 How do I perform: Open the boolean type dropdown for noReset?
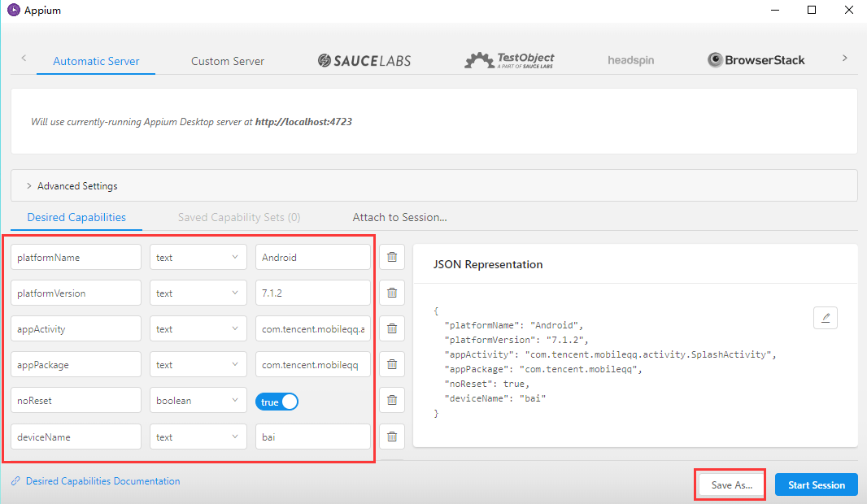point(198,401)
